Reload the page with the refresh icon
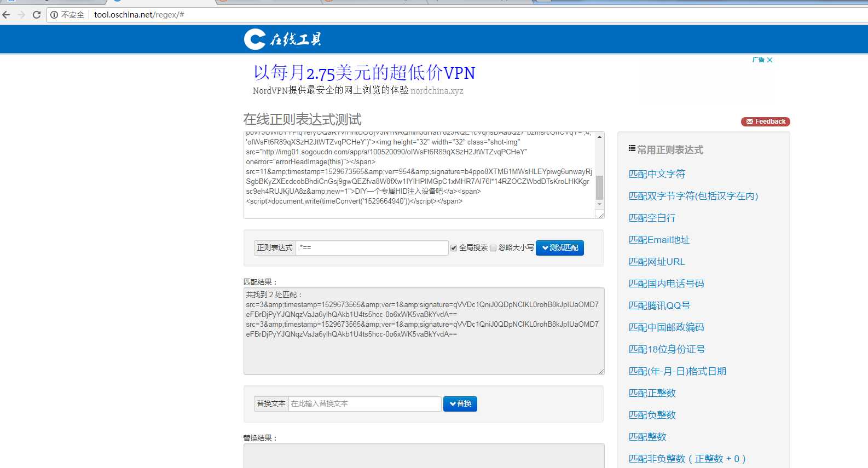868x468 pixels. (37, 15)
